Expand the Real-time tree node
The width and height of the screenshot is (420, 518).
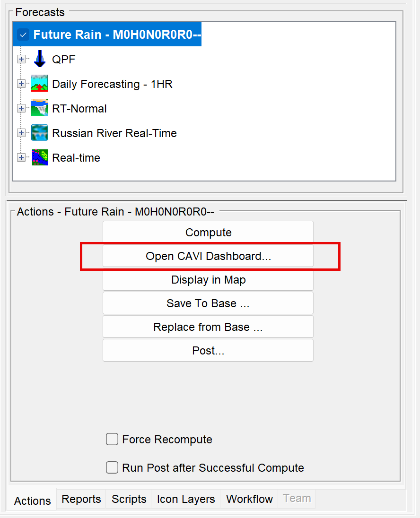click(x=21, y=157)
